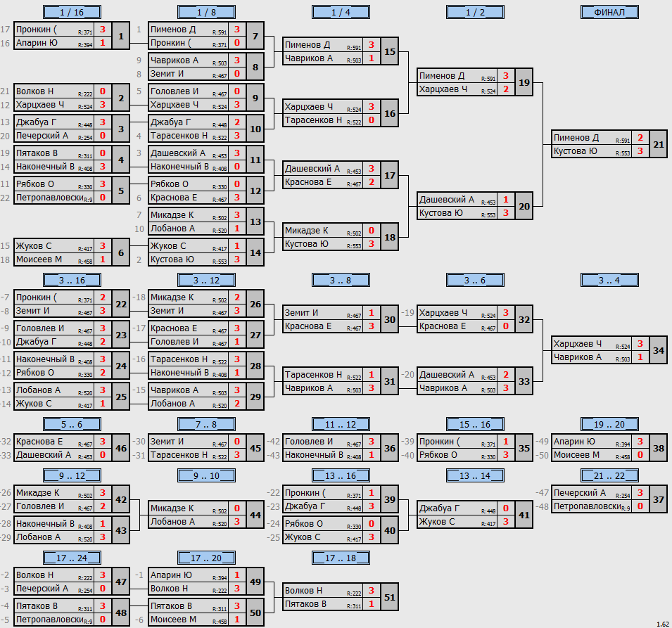Click the "15 .. 16" bracket header

[x=475, y=424]
